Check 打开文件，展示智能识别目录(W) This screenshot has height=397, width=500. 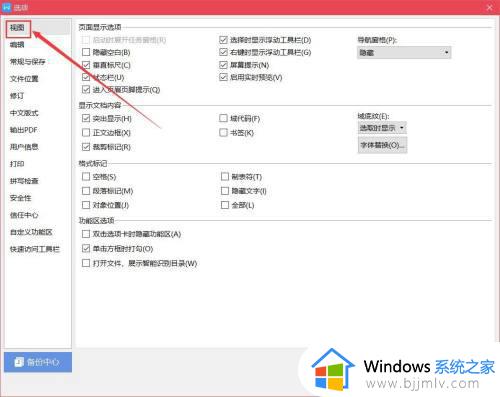pyautogui.click(x=86, y=263)
